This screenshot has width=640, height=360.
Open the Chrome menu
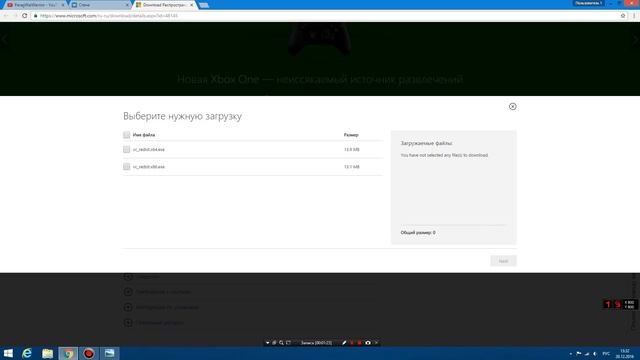click(x=634, y=16)
